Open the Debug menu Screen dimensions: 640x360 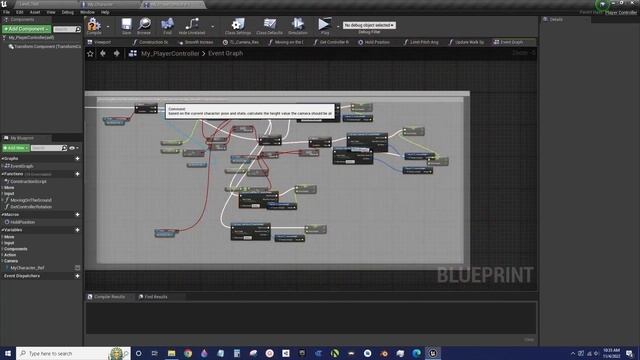(x=68, y=12)
